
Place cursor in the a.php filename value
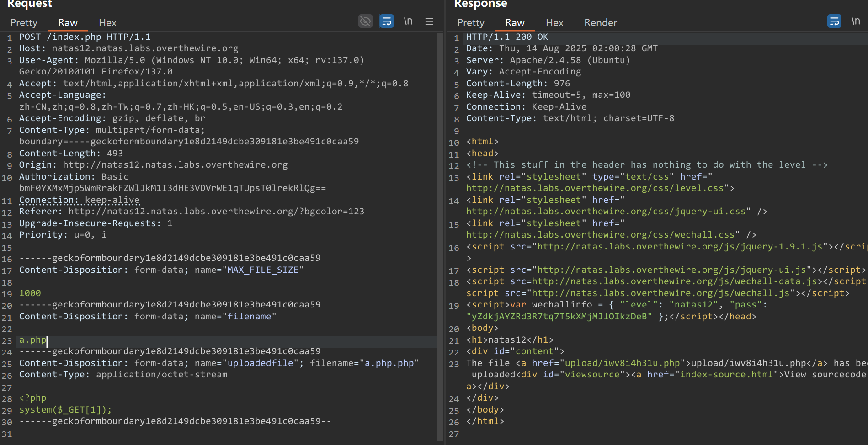click(x=32, y=340)
